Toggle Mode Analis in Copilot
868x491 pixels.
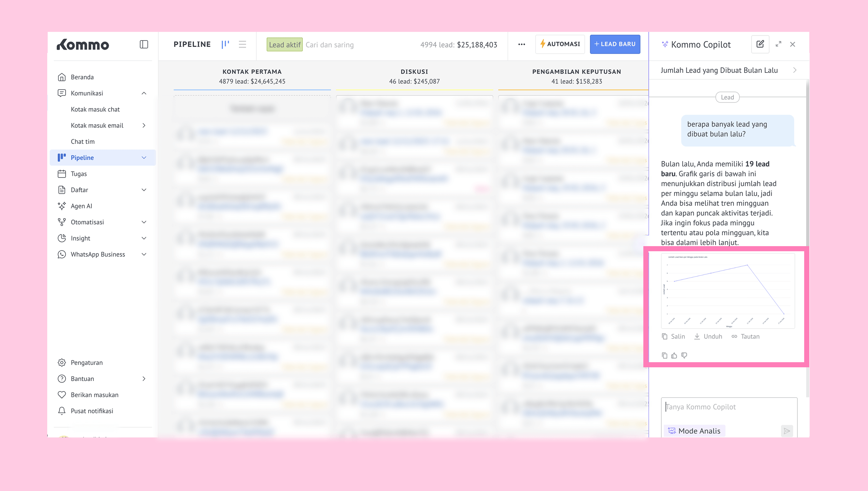click(694, 431)
